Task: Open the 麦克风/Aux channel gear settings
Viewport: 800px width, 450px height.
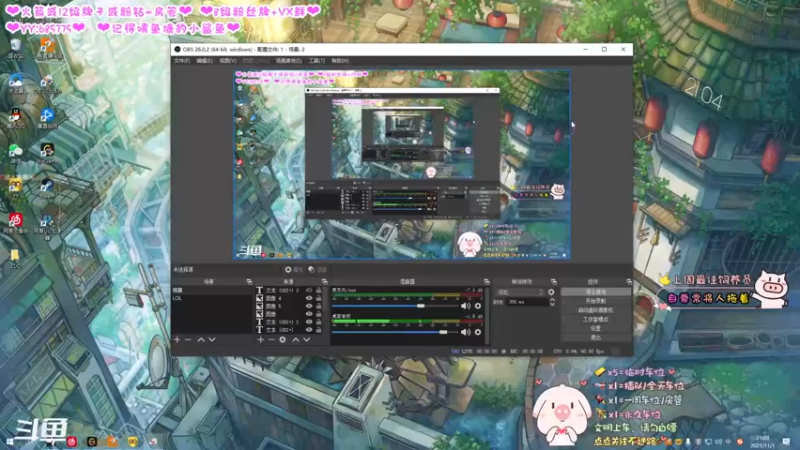Action: tap(478, 306)
